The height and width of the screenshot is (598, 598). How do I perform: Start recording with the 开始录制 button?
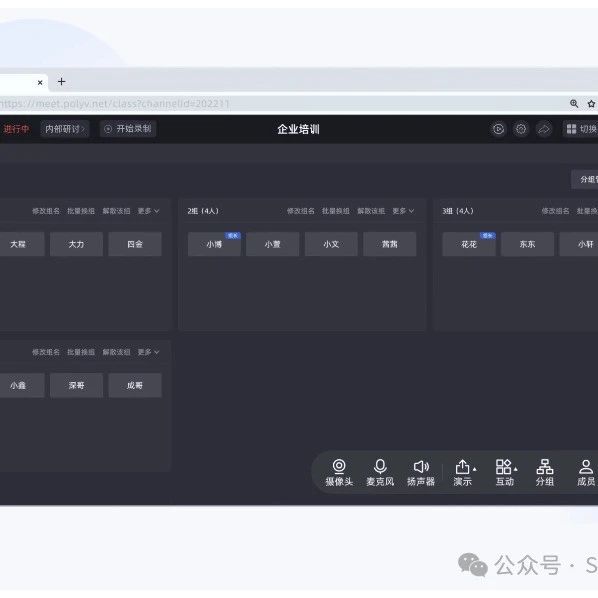pyautogui.click(x=128, y=129)
